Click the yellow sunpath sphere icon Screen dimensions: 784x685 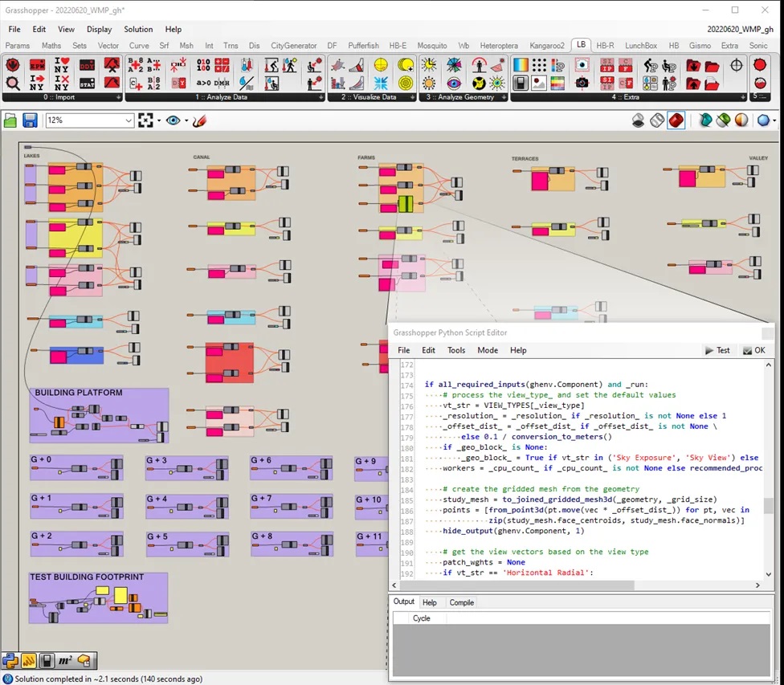tap(381, 65)
